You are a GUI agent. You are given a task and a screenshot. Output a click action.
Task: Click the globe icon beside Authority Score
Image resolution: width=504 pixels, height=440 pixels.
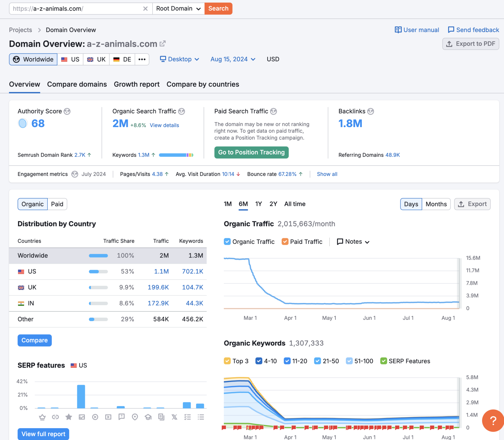pyautogui.click(x=67, y=111)
